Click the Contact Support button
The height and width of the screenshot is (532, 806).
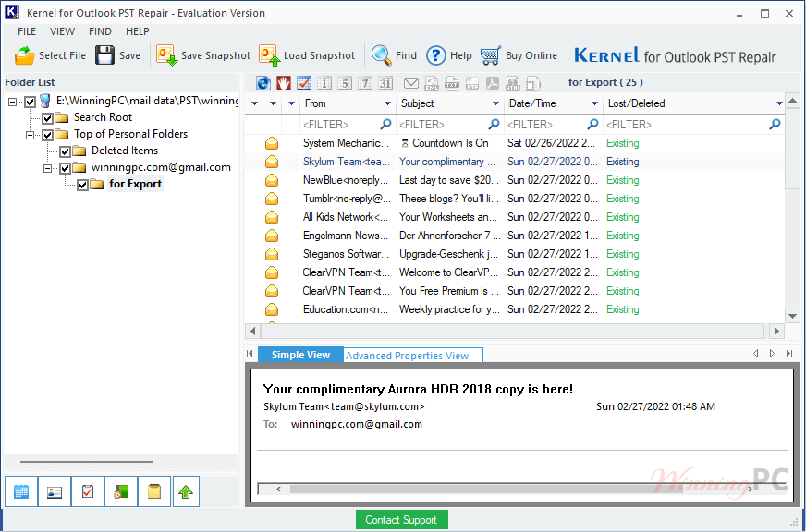pyautogui.click(x=401, y=520)
